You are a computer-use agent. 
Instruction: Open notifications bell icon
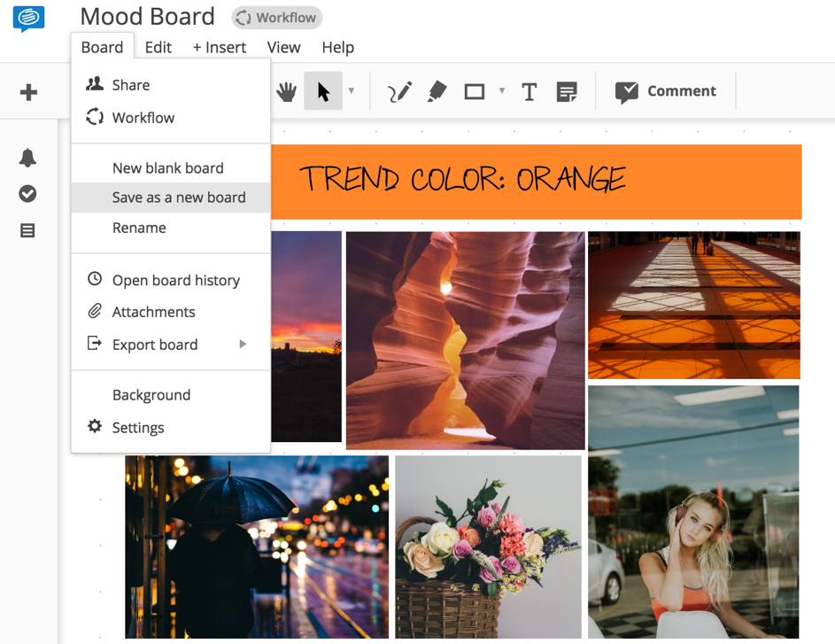27,158
